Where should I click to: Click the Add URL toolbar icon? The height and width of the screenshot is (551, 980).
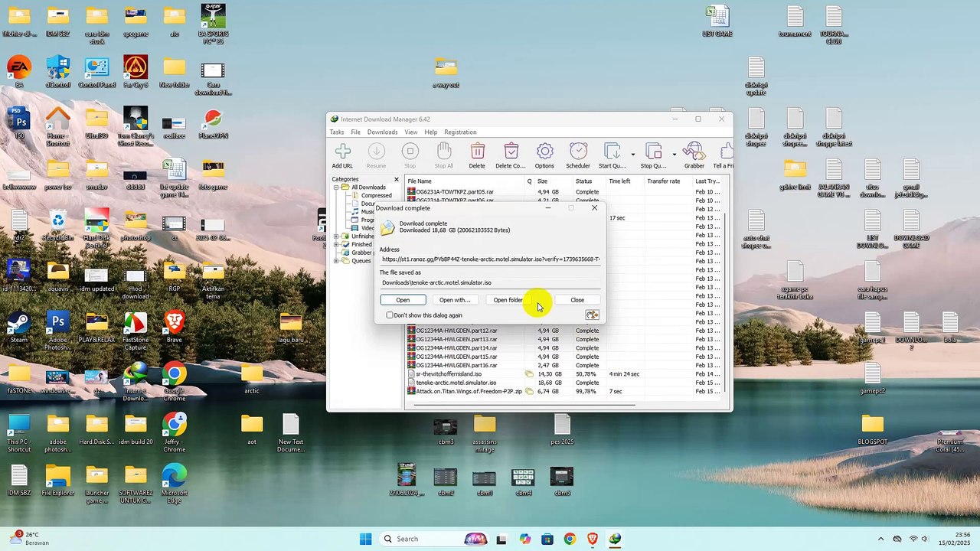[342, 152]
